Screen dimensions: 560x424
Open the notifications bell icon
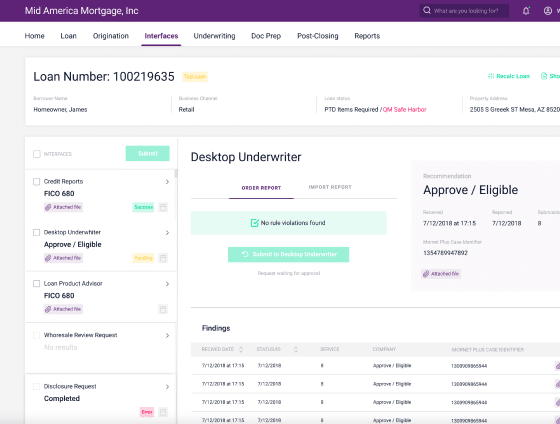pyautogui.click(x=526, y=11)
